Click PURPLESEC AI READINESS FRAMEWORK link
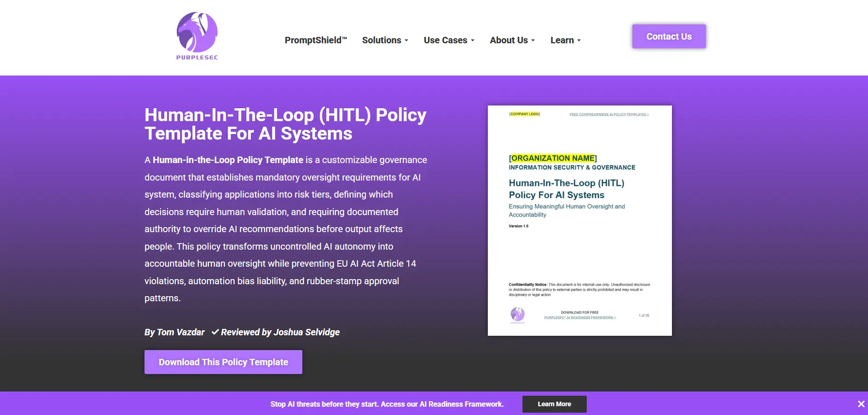Viewport: 868px width, 415px height. [x=579, y=317]
